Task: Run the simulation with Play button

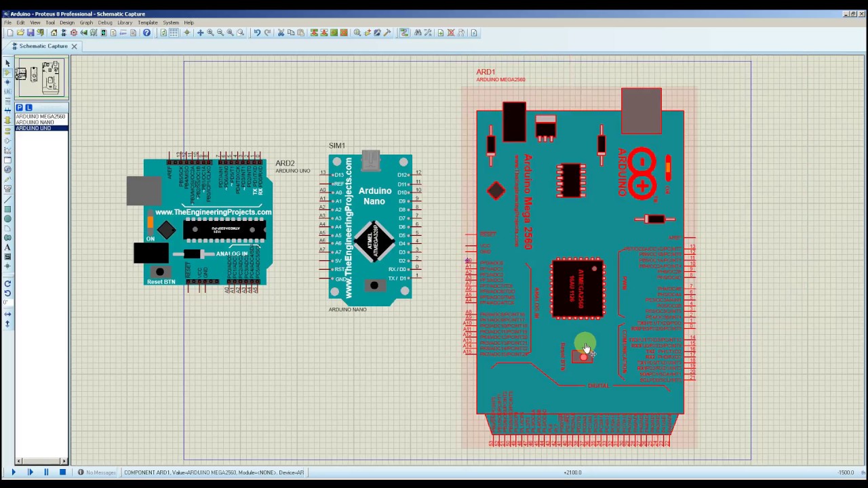Action: [13, 472]
